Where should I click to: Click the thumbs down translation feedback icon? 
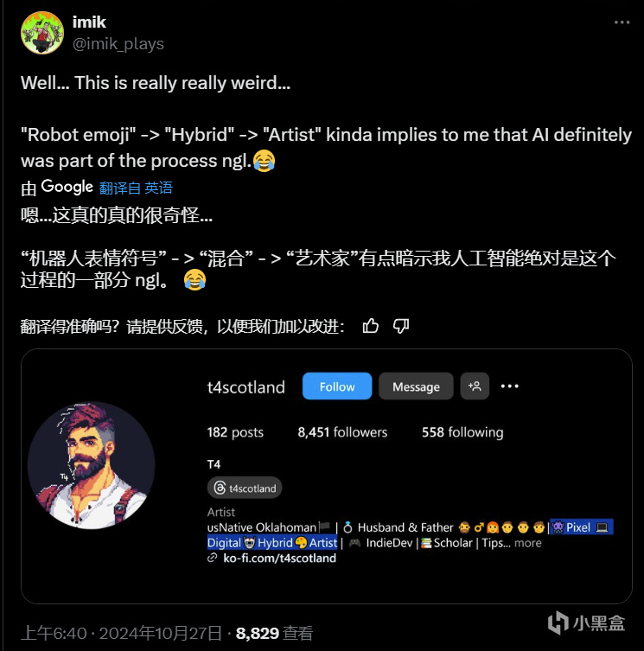click(401, 326)
